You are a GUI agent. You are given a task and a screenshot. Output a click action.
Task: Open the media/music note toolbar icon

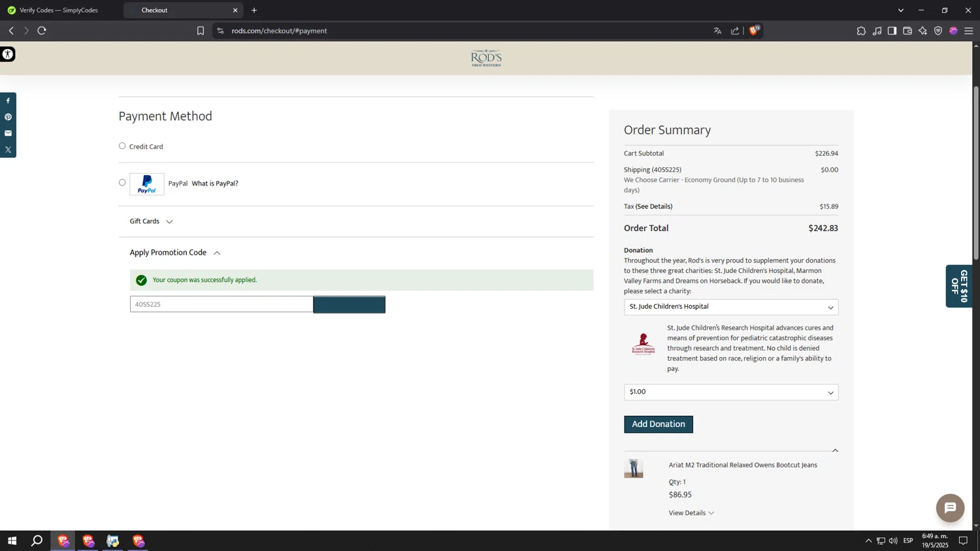point(877,31)
